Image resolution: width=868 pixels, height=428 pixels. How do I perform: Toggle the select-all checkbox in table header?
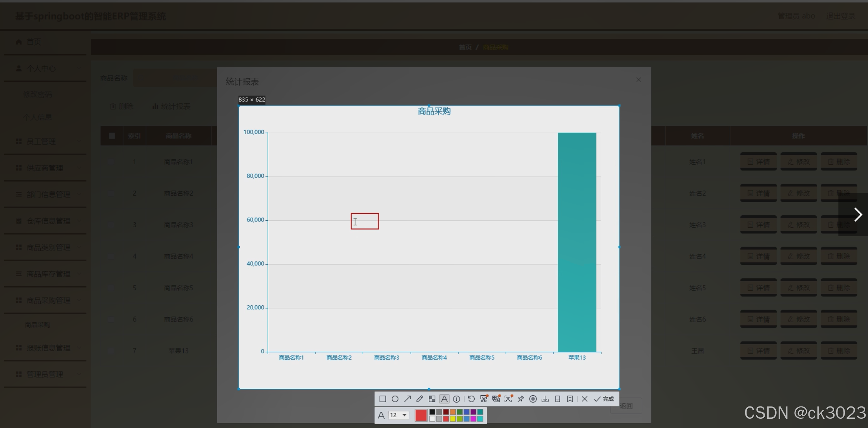(x=112, y=135)
